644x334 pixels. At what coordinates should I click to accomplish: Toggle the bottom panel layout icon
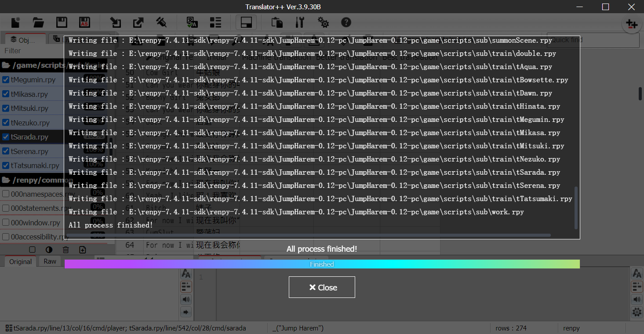(x=246, y=22)
